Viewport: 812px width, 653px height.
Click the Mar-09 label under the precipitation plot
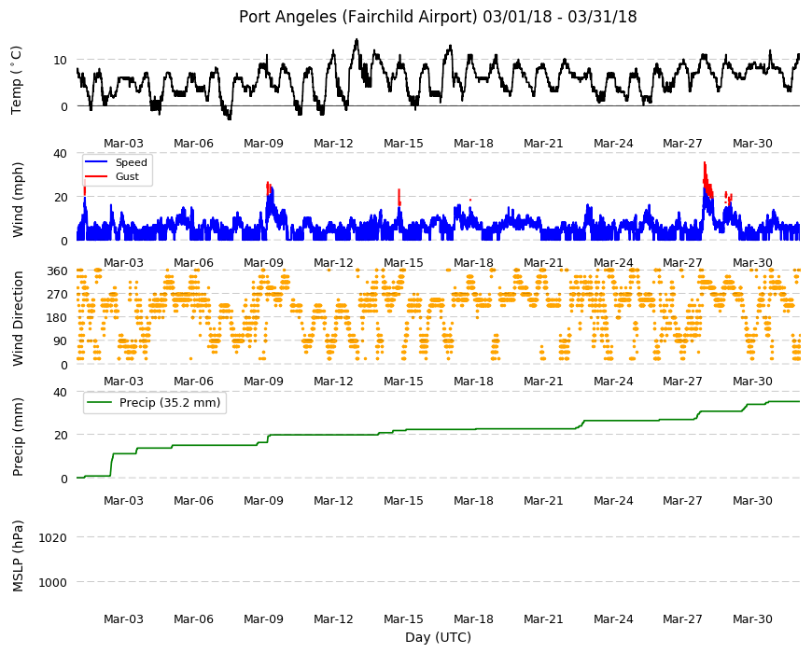click(263, 500)
